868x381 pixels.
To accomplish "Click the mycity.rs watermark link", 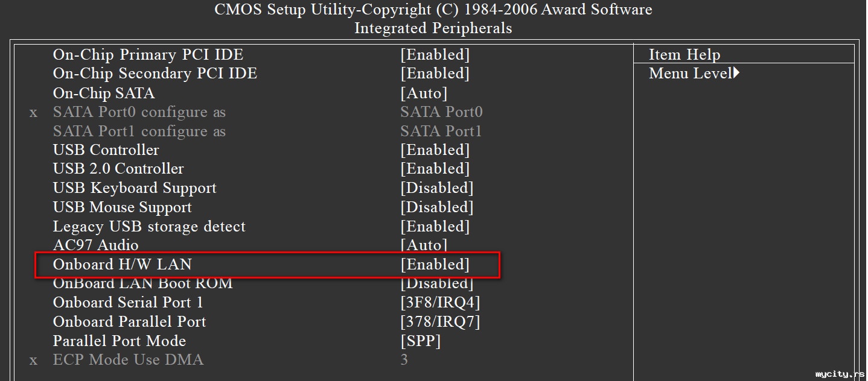I will (x=840, y=374).
